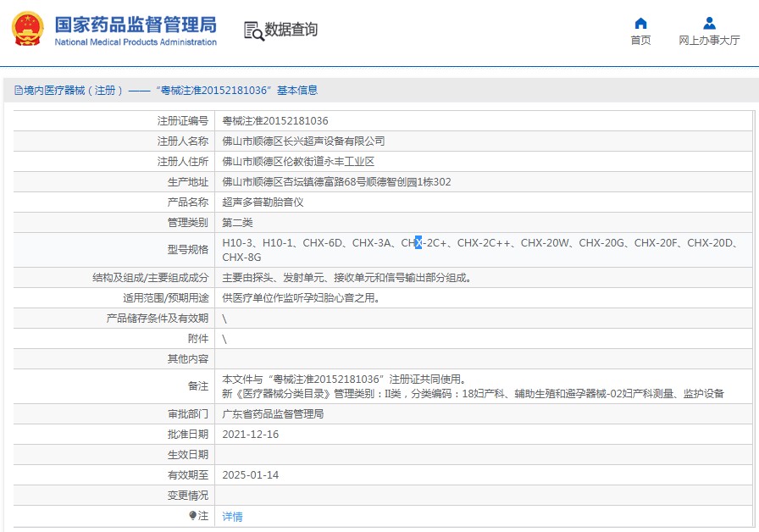Click intended use 供医疗单位作监听孕妇胎心音之用
759x532 pixels.
coord(301,297)
